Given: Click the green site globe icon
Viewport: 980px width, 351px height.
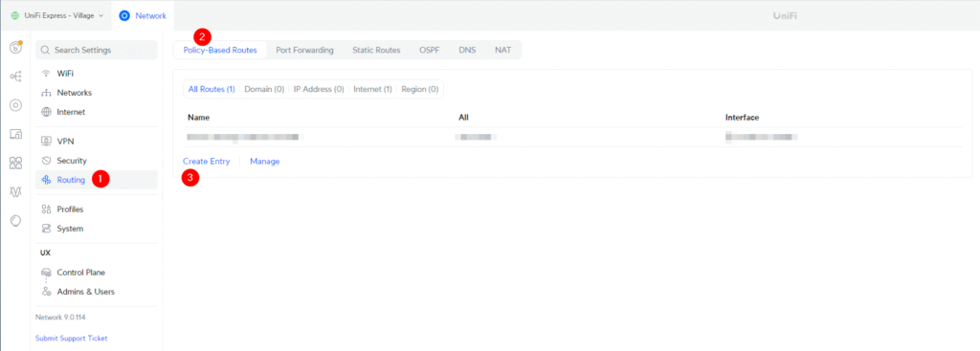Looking at the screenshot, I should pyautogui.click(x=15, y=15).
